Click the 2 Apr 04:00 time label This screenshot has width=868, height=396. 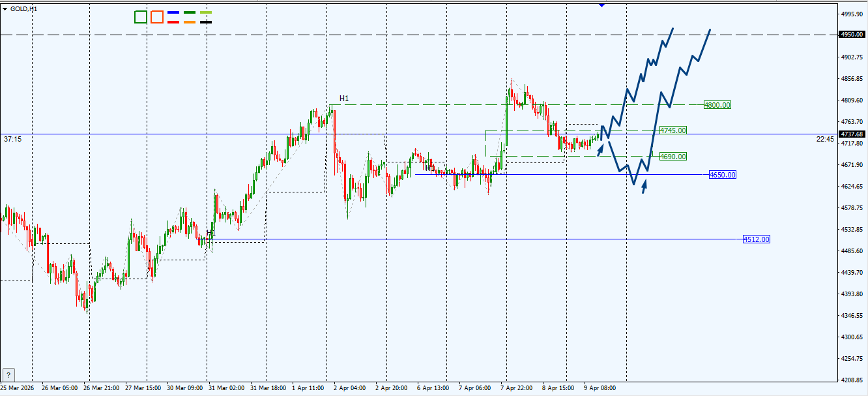coord(350,388)
